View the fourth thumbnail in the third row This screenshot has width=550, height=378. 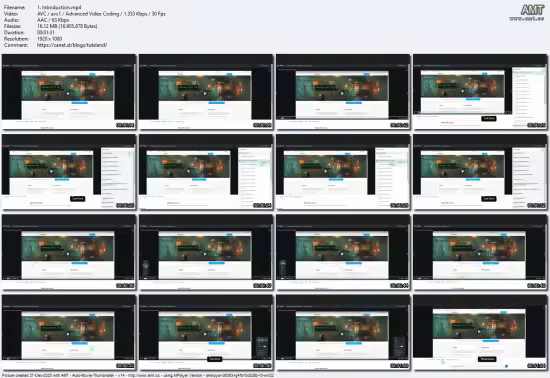[x=480, y=252]
